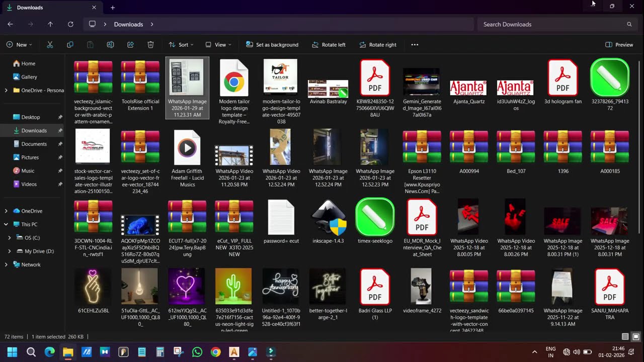The image size is (644, 362).
Task: Select the KBWB248350 PDF file
Action: click(375, 88)
